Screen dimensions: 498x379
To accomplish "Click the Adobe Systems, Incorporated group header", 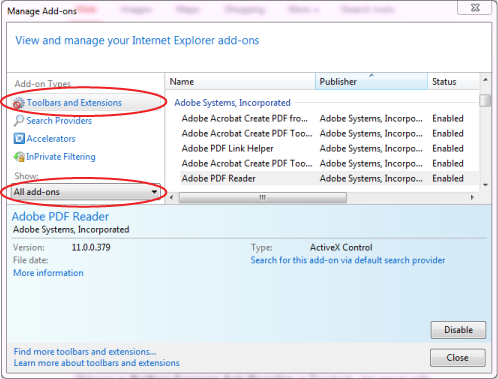I will pos(232,103).
